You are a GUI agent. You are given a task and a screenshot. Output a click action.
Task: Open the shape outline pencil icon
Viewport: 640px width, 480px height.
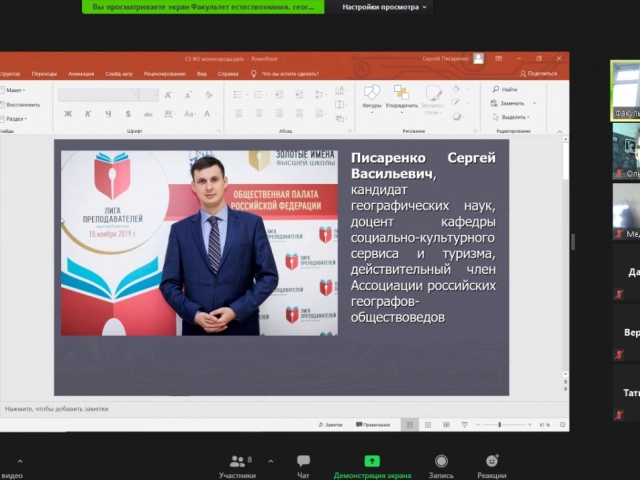(458, 103)
